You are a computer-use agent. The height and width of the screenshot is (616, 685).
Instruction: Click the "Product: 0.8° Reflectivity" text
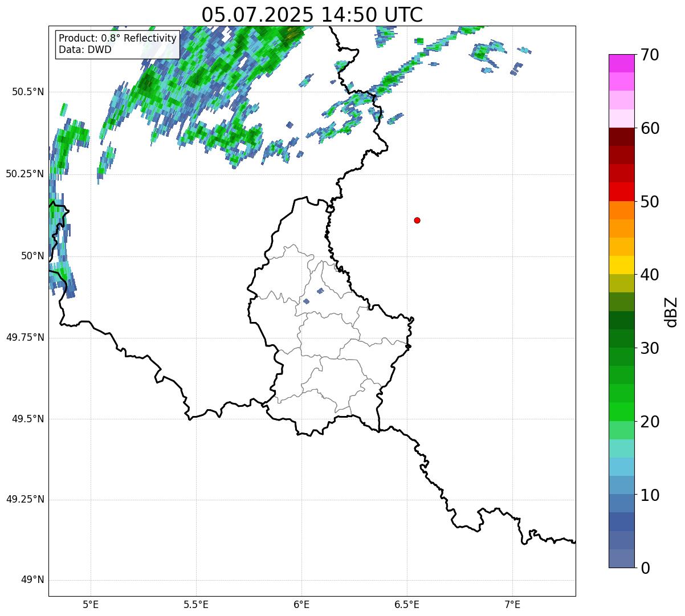(x=118, y=38)
